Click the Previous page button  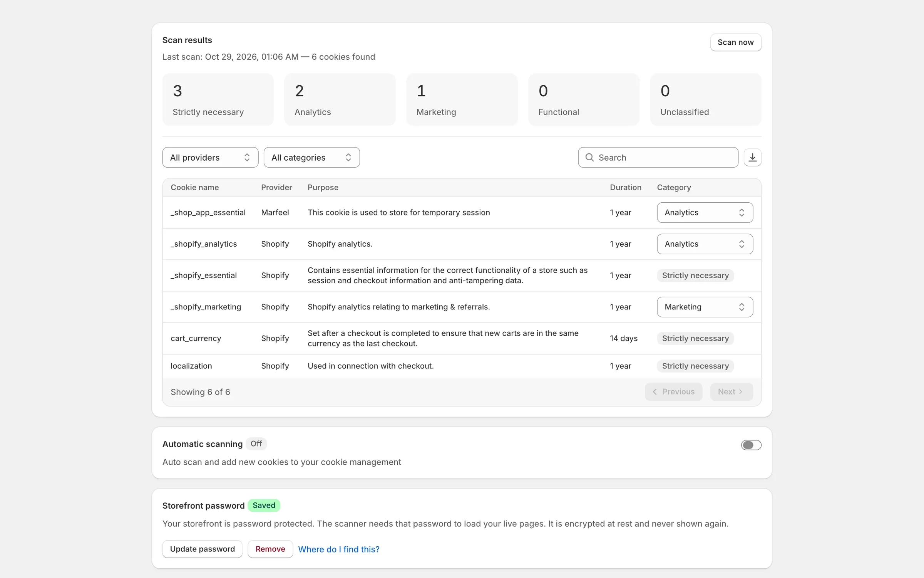click(673, 391)
